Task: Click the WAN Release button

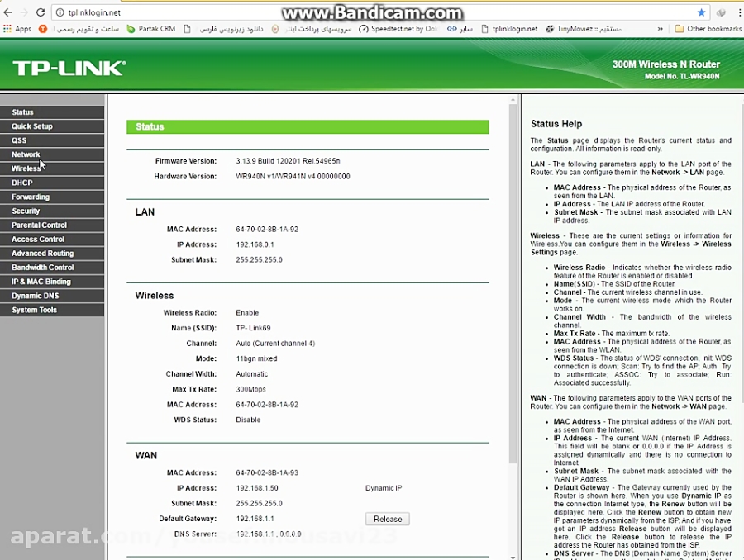Action: coord(388,519)
